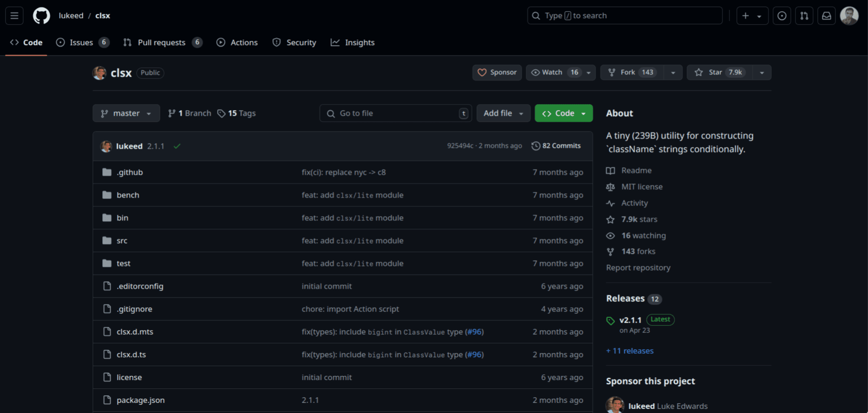Open the #96 link in clsx.d.mts row

tap(474, 332)
